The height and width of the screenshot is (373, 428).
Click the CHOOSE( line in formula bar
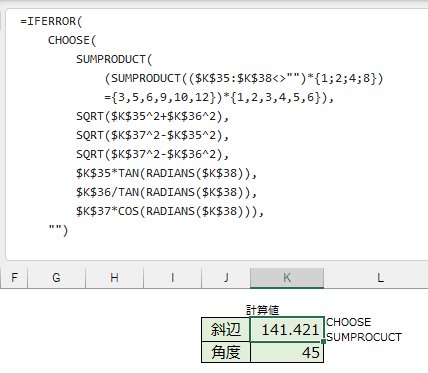pyautogui.click(x=72, y=40)
